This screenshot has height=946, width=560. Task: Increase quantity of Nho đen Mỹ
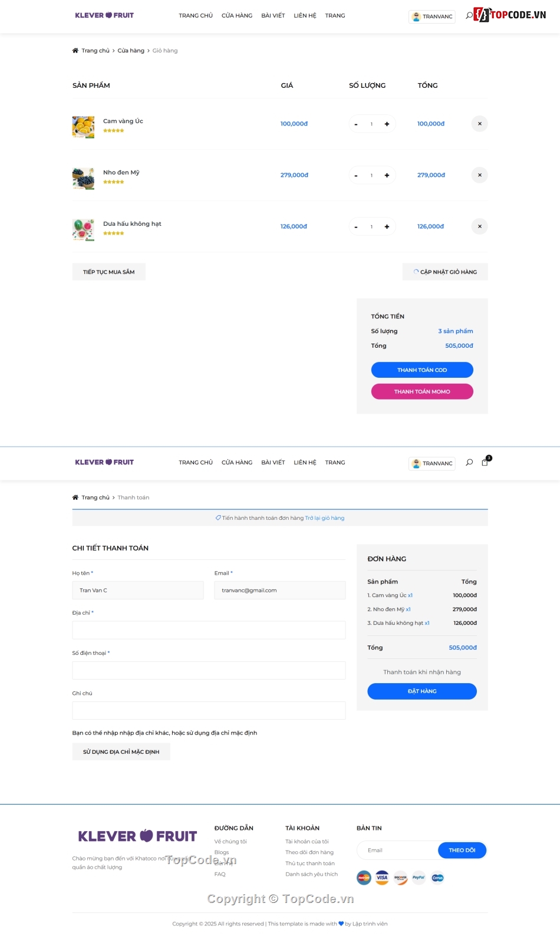pyautogui.click(x=387, y=175)
